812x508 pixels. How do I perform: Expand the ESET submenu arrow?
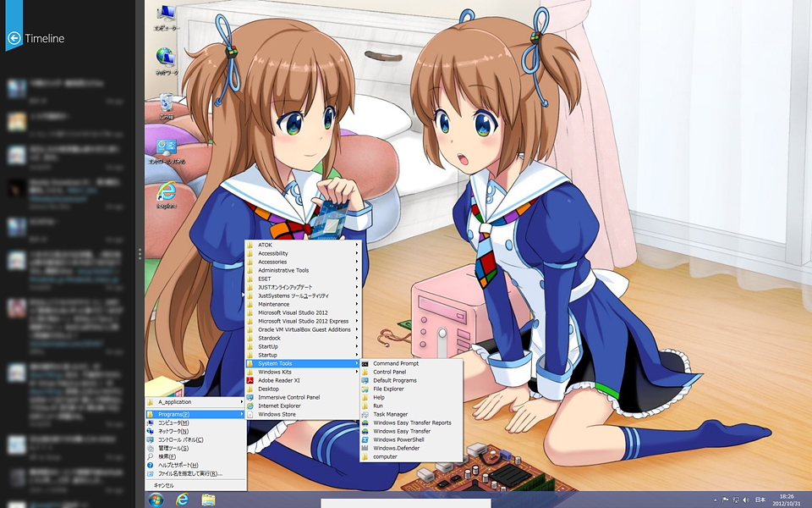point(357,279)
